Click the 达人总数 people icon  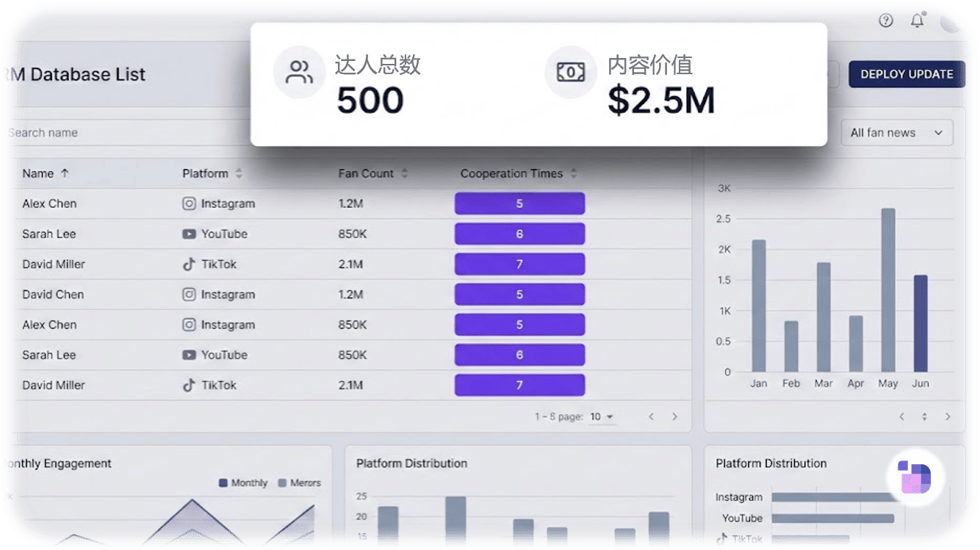299,71
